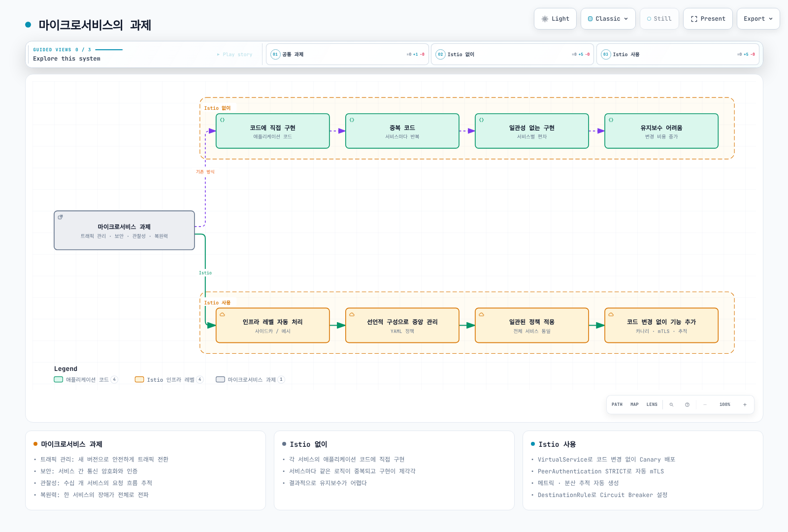788x532 pixels.
Task: Enable MAP mode in canvas toolbar
Action: (634, 404)
